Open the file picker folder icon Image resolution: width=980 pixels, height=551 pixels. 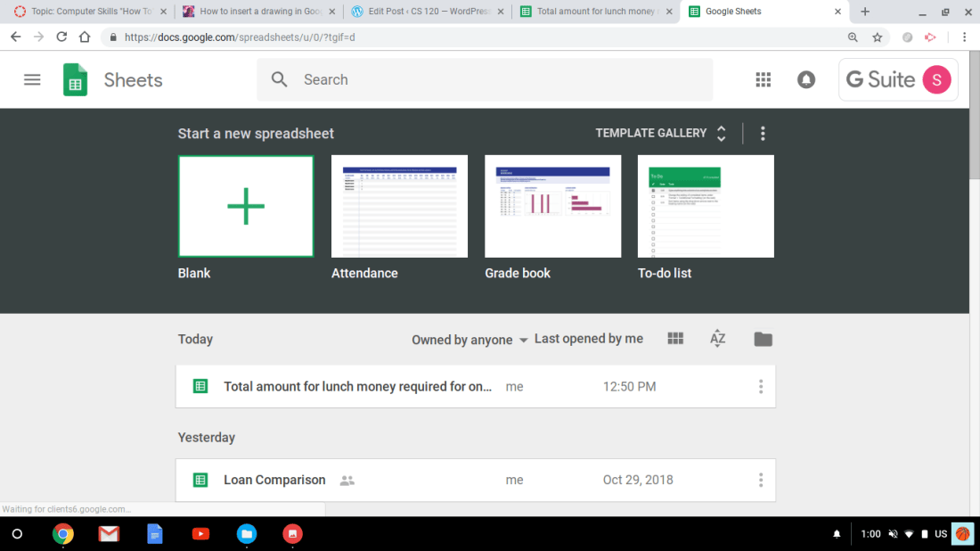point(764,339)
